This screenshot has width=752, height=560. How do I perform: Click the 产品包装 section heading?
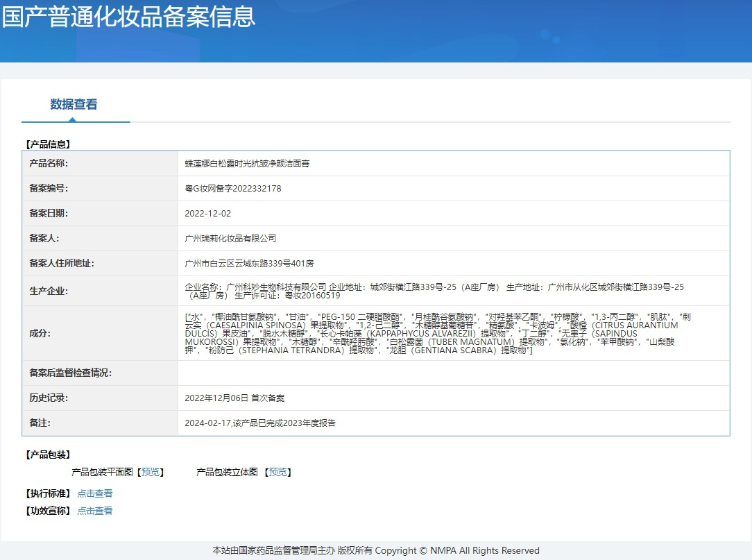coord(48,455)
